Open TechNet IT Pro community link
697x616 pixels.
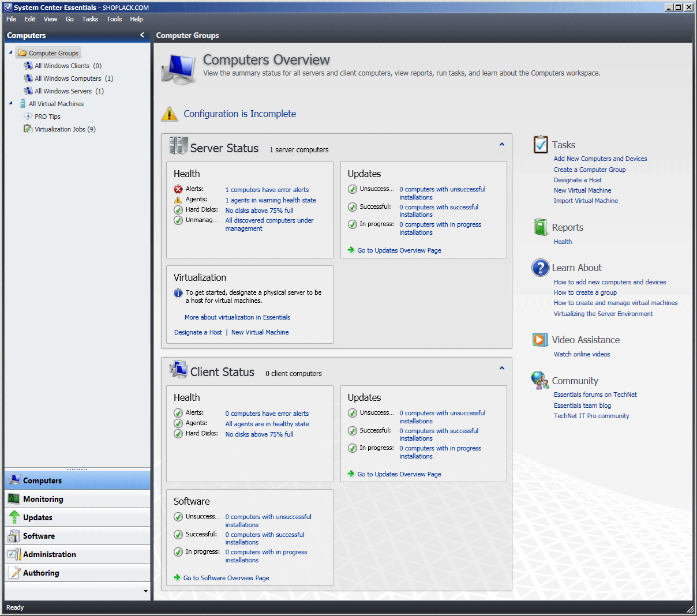pyautogui.click(x=591, y=416)
